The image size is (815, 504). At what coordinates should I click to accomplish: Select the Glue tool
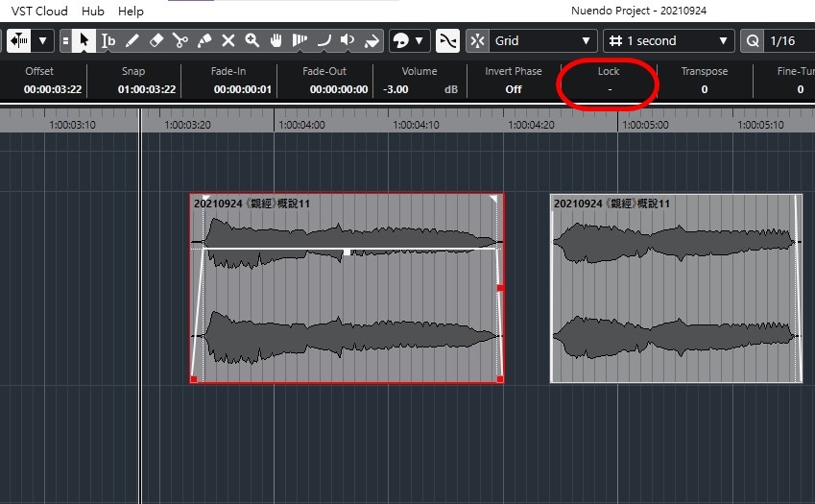click(204, 40)
